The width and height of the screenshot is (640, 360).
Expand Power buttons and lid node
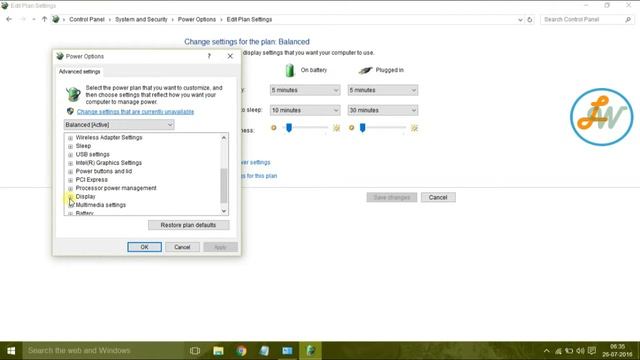coord(70,171)
